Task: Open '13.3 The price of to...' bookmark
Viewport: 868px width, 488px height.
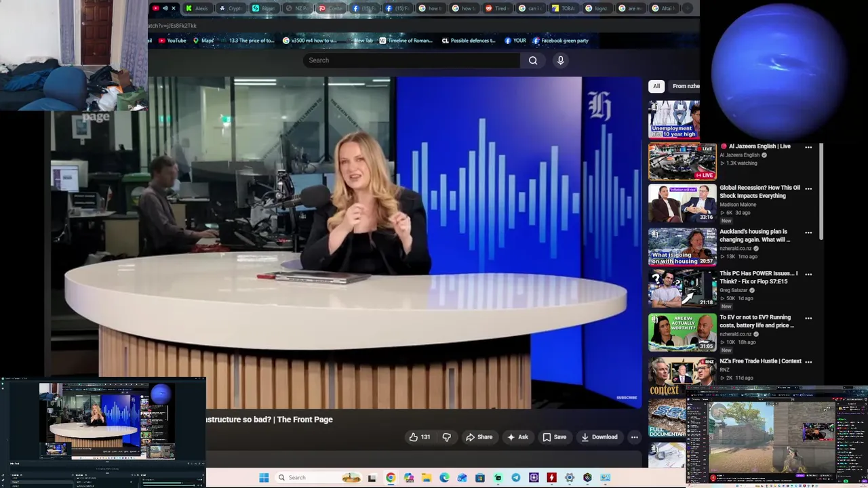Action: pyautogui.click(x=248, y=41)
